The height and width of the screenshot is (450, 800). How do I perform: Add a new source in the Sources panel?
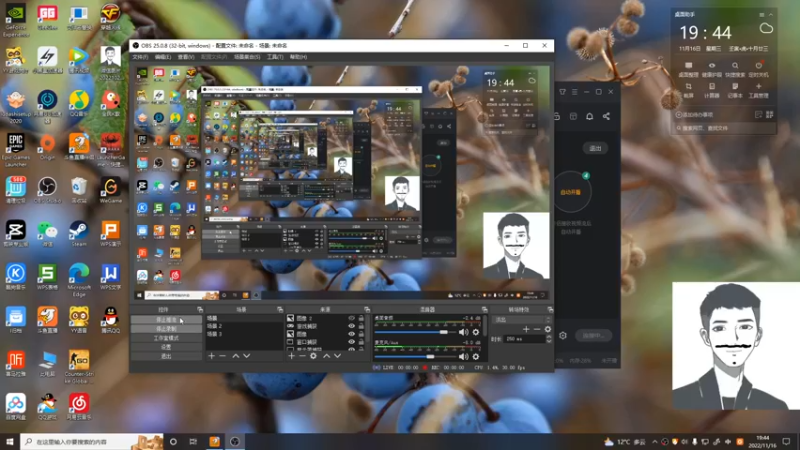pyautogui.click(x=291, y=356)
